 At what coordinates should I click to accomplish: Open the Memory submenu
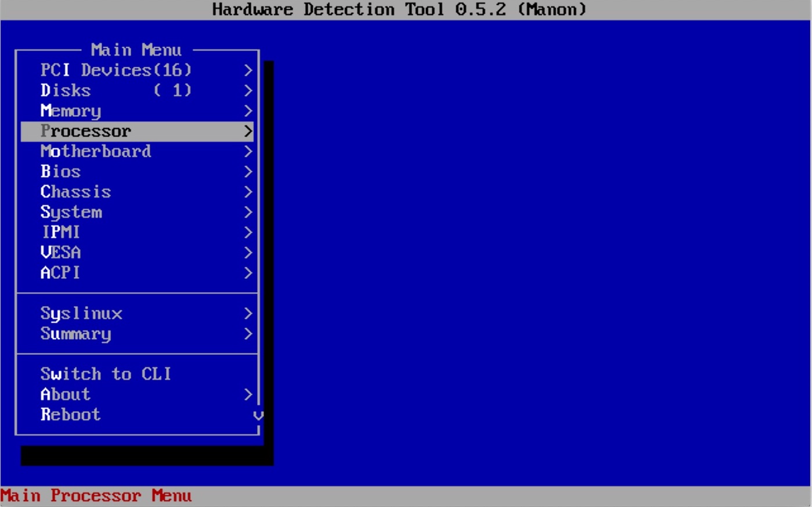pyautogui.click(x=71, y=111)
